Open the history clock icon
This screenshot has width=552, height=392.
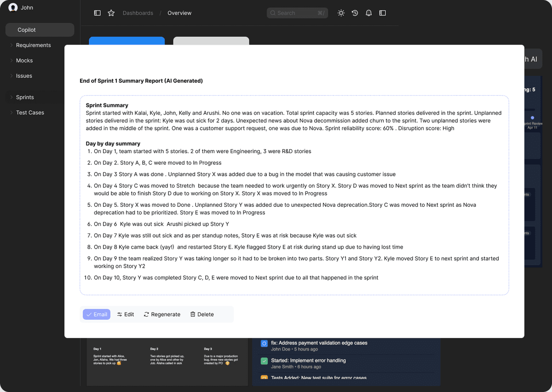click(355, 13)
